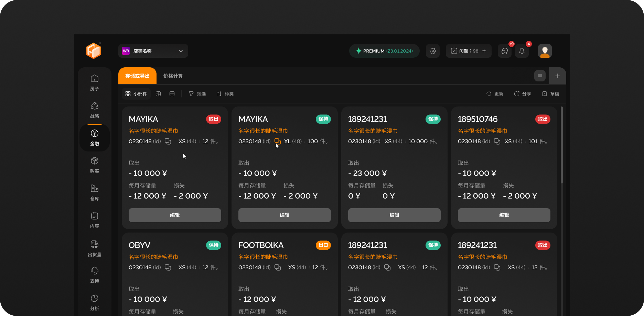This screenshot has width=644, height=316.
Task: Switch to grid layout view icon
Action: 158,94
